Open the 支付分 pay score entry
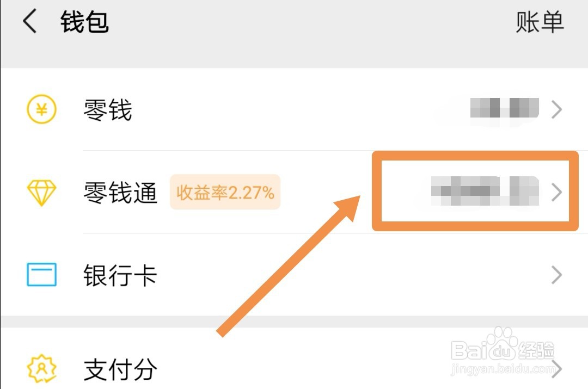Viewport: 588px width, 389px height. (294, 359)
